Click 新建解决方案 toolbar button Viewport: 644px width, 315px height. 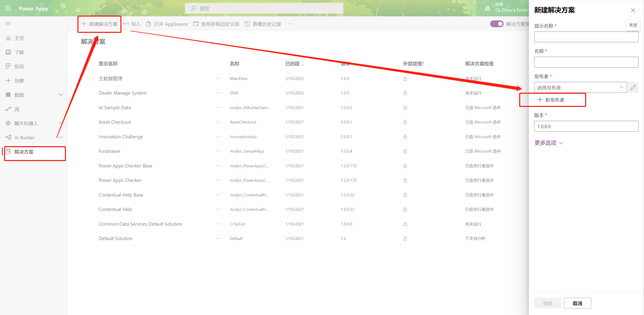point(99,24)
